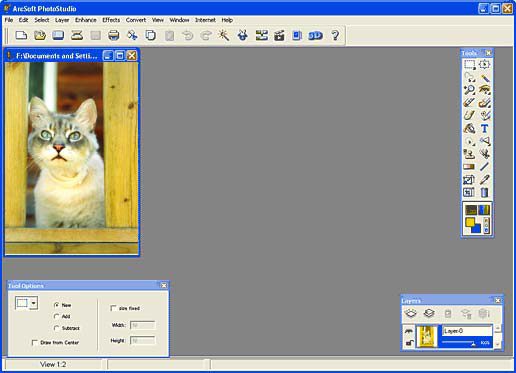This screenshot has height=373, width=516.
Task: Enable the Draw from Center checkbox
Action: (35, 343)
